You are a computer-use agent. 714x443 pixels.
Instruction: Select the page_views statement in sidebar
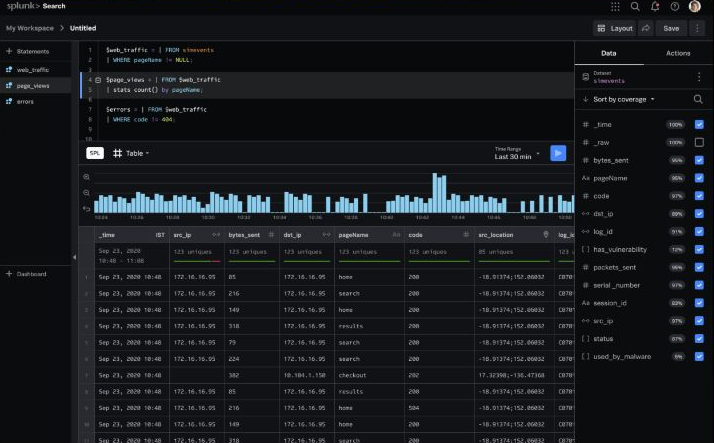(x=36, y=86)
